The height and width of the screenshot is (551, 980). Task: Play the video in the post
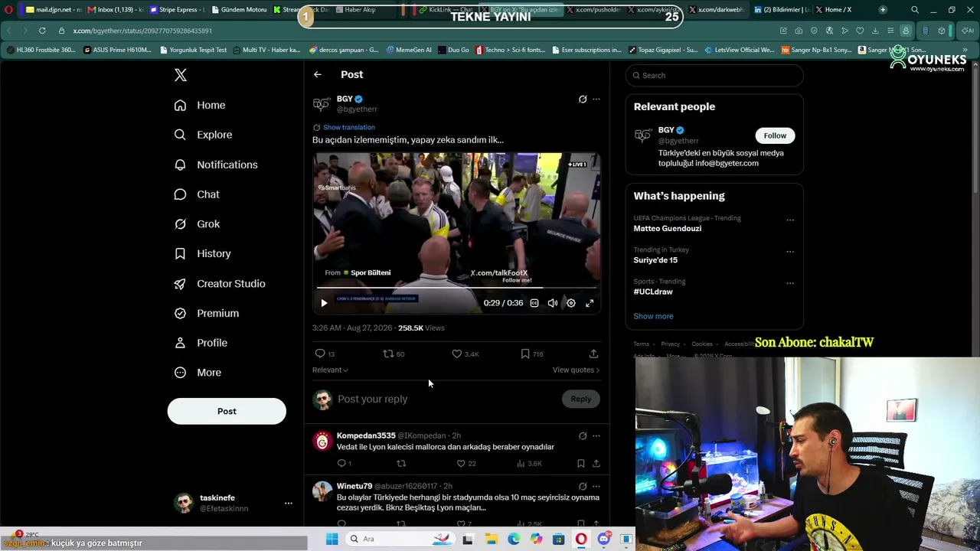tap(324, 303)
